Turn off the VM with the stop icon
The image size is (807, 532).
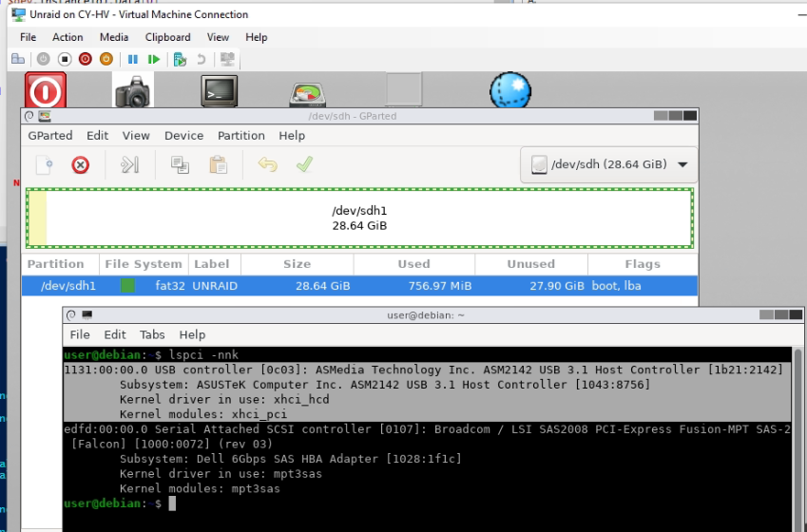pos(65,59)
